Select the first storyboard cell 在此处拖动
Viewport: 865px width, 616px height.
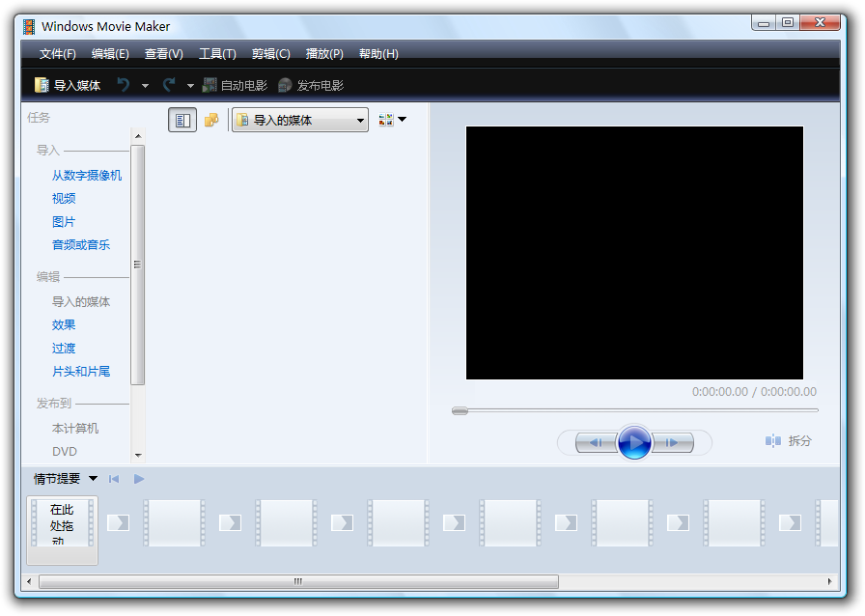pos(63,530)
